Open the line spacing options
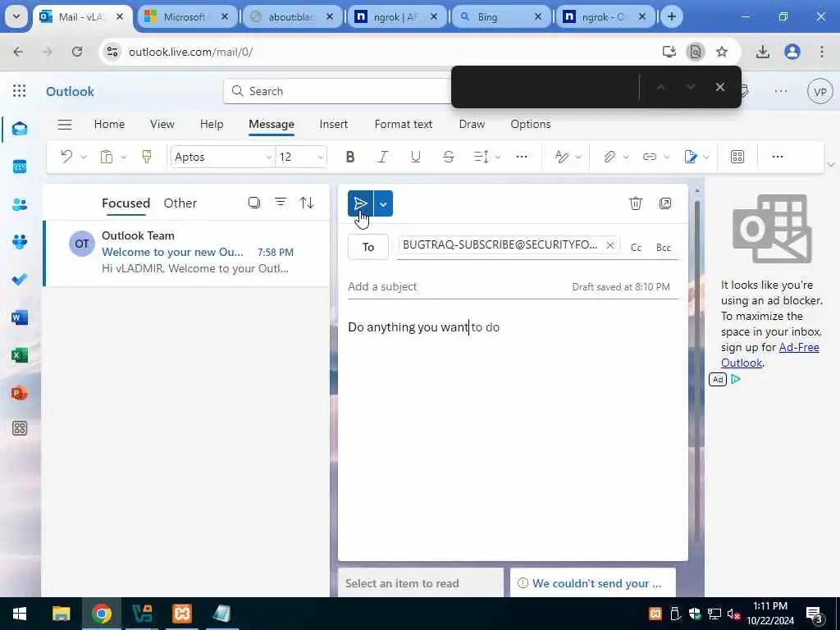 pos(481,157)
